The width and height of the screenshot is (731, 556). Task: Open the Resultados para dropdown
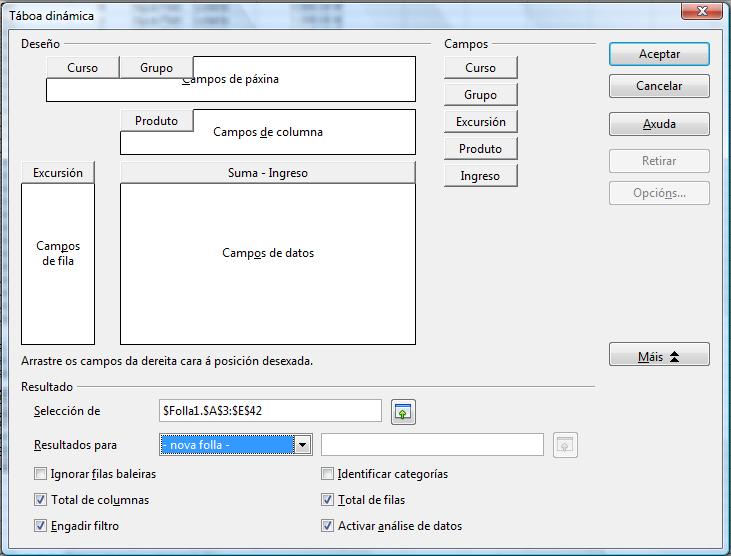coord(303,445)
